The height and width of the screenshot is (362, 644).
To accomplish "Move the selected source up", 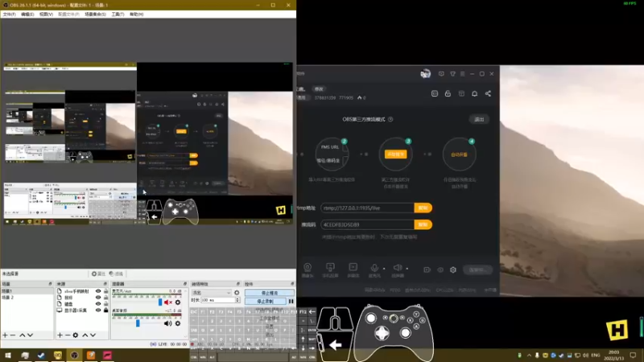I will (85, 335).
